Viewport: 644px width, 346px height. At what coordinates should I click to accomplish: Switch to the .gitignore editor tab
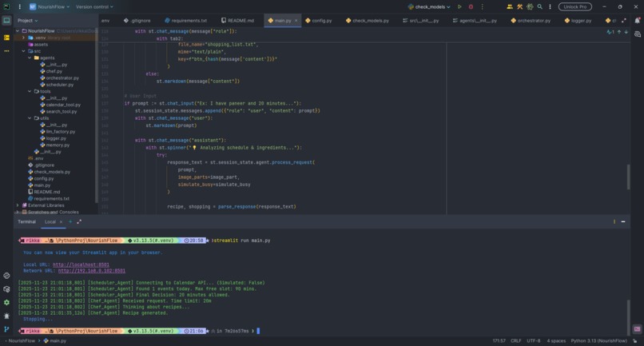point(137,21)
